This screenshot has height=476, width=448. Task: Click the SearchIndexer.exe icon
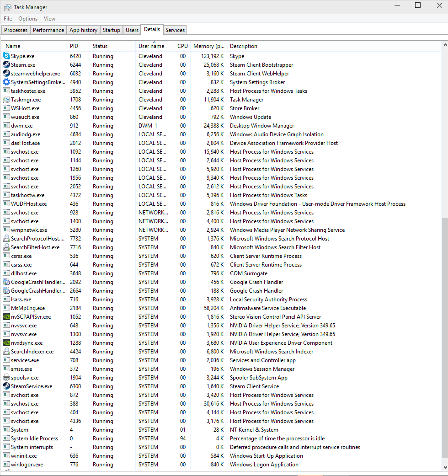coord(6,352)
